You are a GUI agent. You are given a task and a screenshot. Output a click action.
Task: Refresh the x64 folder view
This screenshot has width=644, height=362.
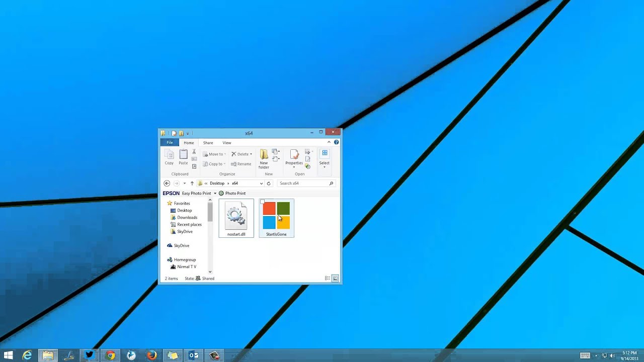[x=269, y=184]
